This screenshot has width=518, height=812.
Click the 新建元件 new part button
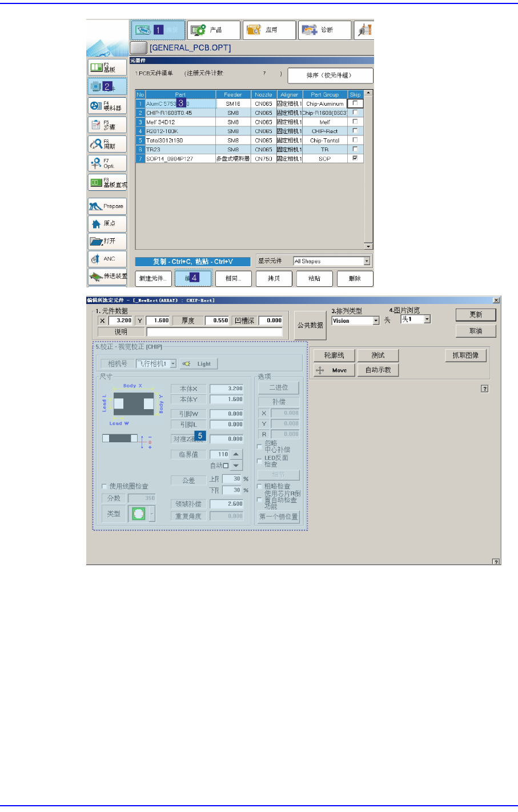click(154, 278)
